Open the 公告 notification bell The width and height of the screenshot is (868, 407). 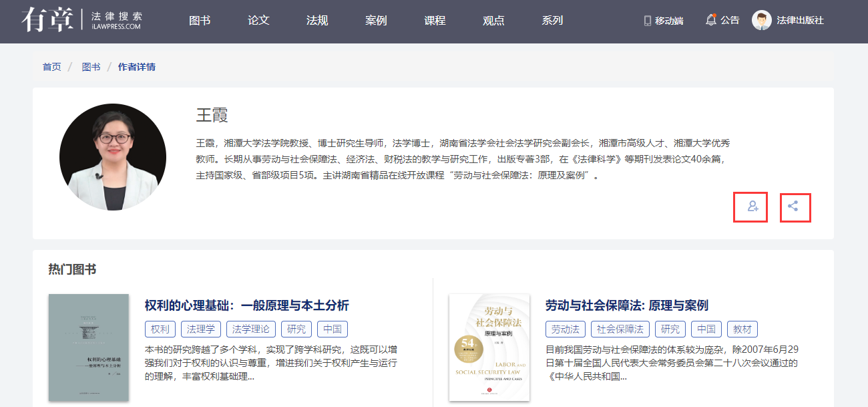point(711,20)
